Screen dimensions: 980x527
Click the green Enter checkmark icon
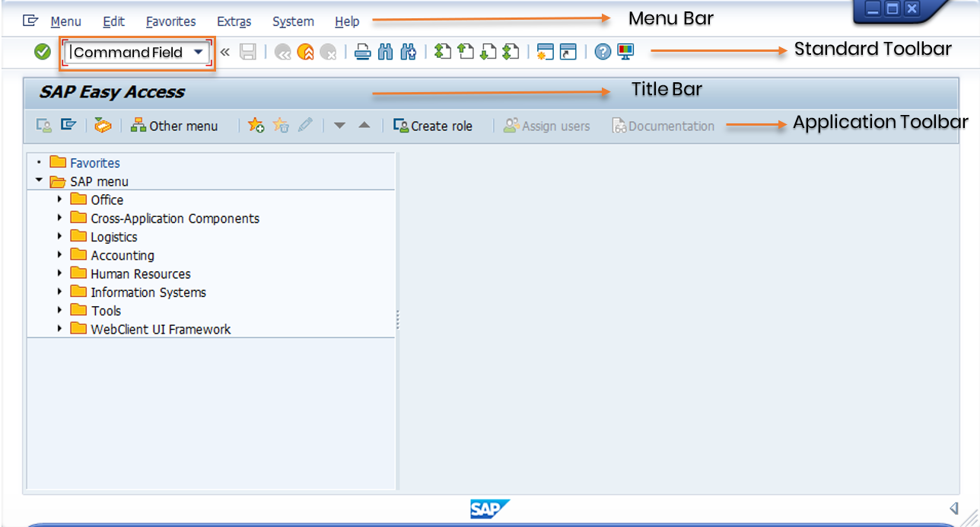(x=43, y=52)
